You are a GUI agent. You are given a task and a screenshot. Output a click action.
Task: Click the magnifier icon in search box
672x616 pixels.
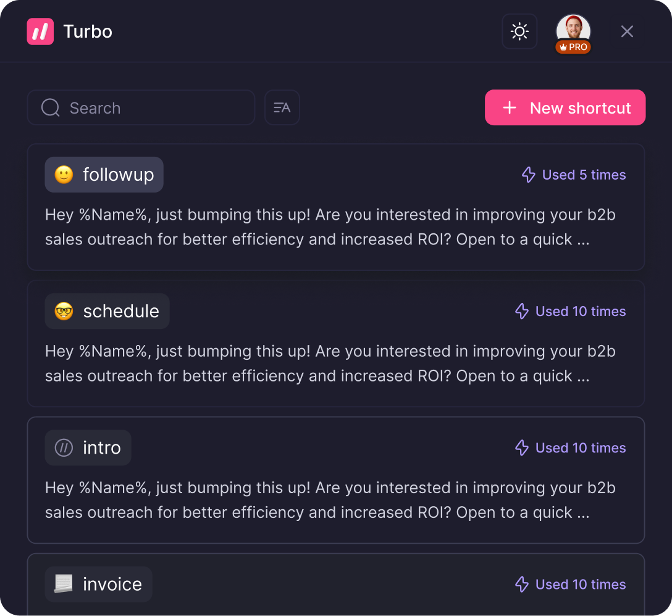point(50,108)
